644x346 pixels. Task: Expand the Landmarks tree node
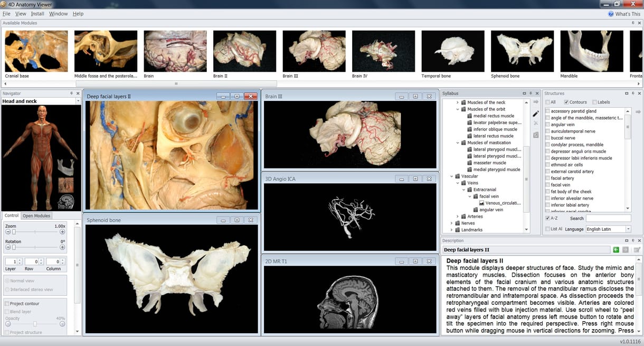click(x=452, y=230)
